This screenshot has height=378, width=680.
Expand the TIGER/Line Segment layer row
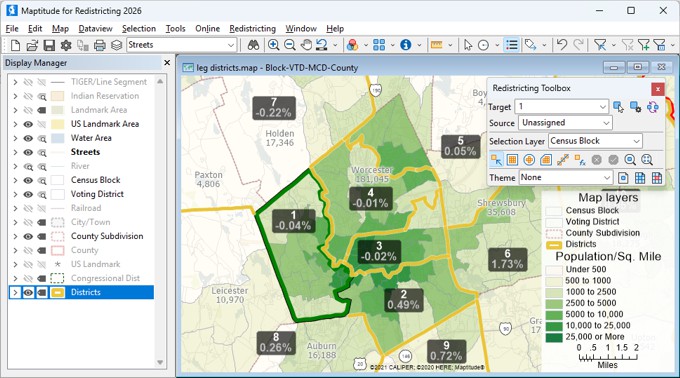[15, 82]
